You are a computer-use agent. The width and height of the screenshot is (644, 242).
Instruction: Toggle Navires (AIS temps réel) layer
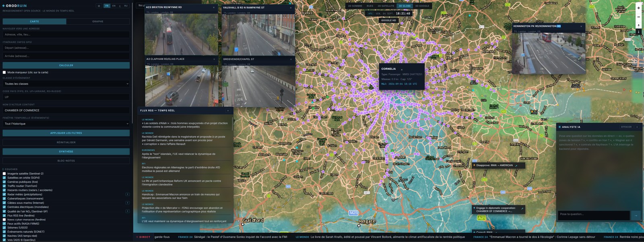pyautogui.click(x=4, y=236)
